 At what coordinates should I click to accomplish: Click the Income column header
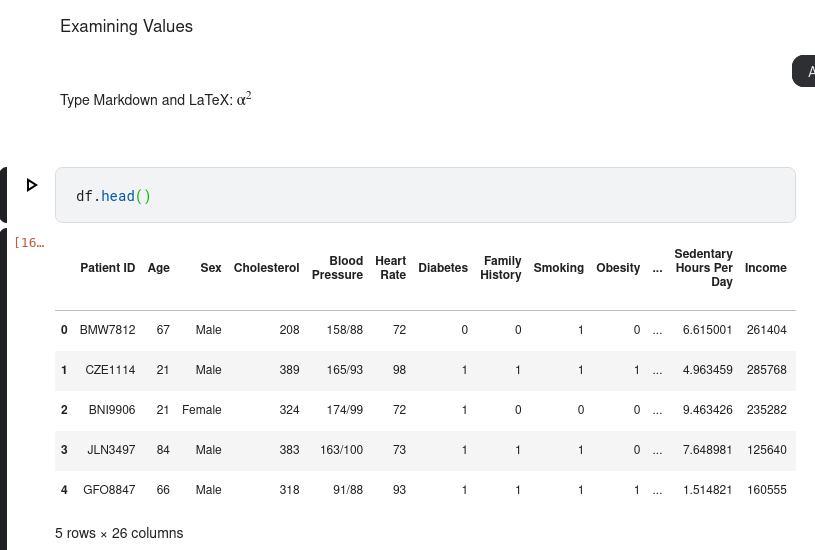tap(765, 268)
